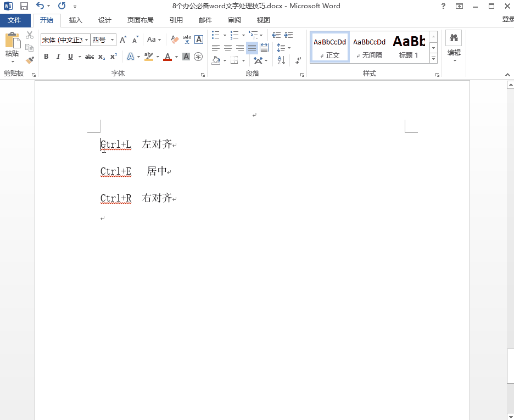Image resolution: width=514 pixels, height=420 pixels.
Task: Center-align text with the center icon
Action: (x=227, y=48)
